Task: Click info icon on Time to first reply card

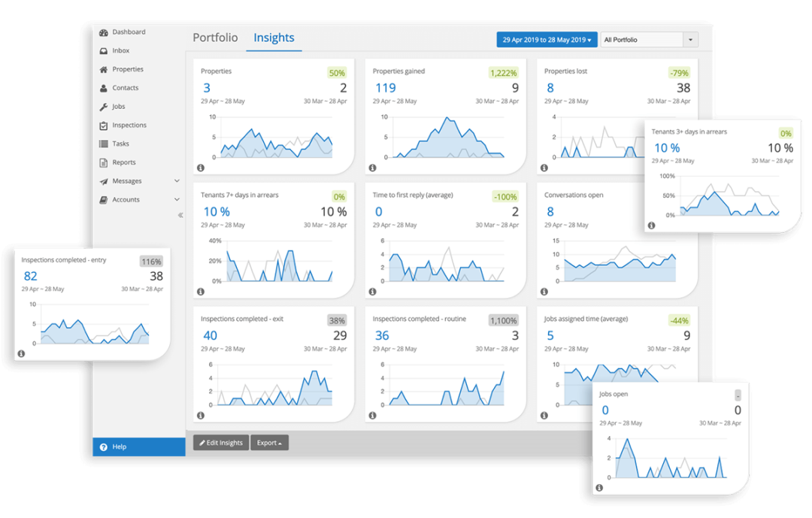Action: (x=372, y=292)
